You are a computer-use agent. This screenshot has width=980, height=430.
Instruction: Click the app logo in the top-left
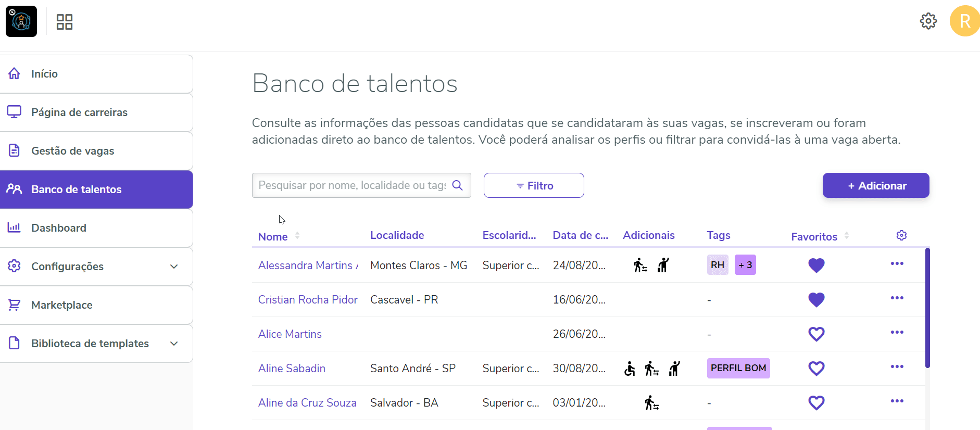pos(21,21)
